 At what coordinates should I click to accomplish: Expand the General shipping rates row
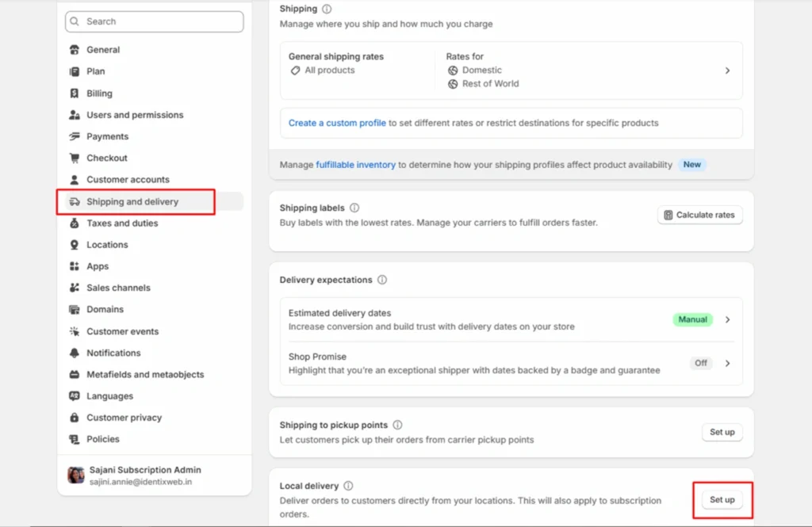tap(727, 71)
